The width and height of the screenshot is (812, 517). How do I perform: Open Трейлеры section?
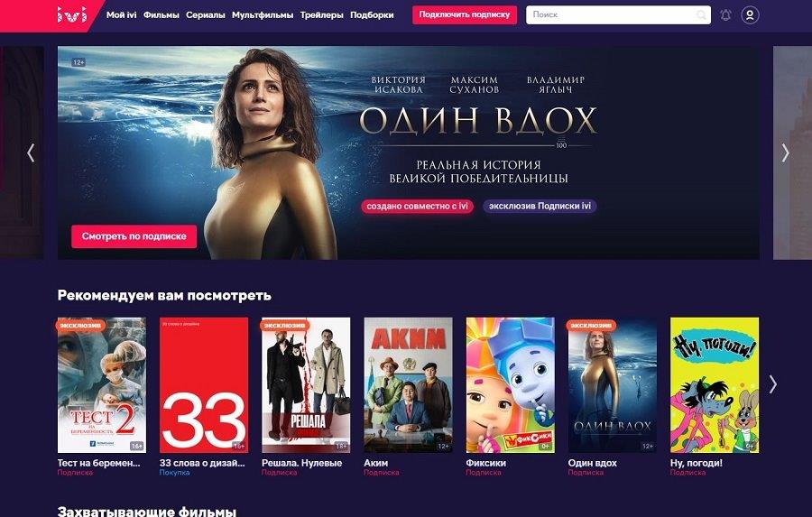click(321, 15)
